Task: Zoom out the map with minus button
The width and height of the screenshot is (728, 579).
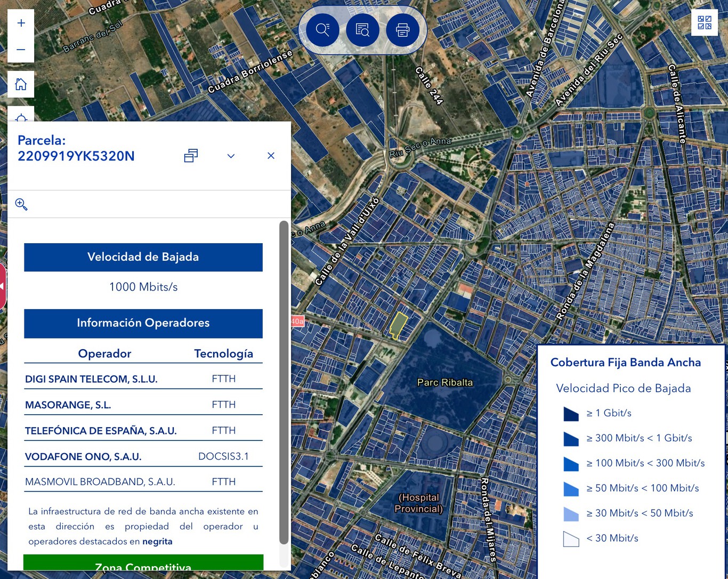Action: point(21,50)
